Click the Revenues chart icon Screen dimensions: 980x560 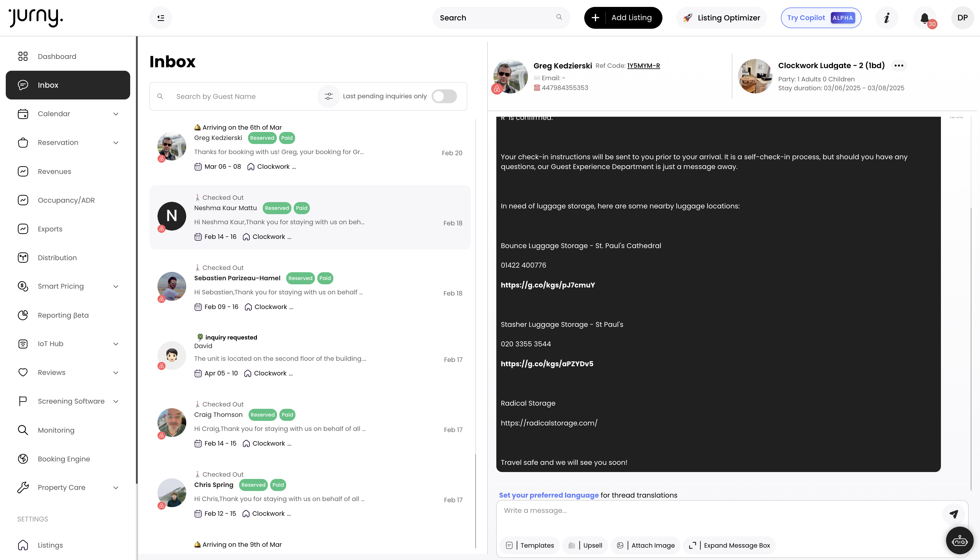click(x=23, y=172)
